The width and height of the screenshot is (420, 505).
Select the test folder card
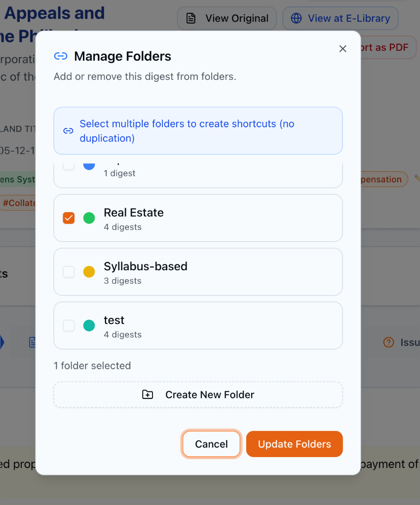coord(198,325)
